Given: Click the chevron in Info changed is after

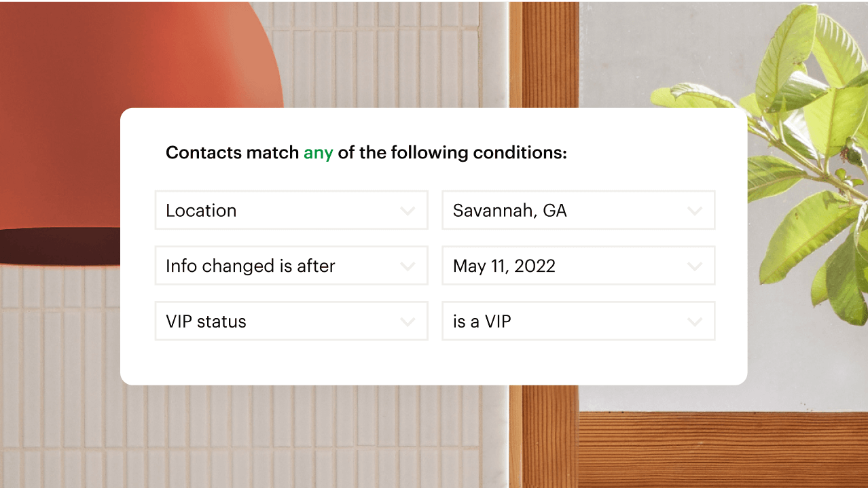Looking at the screenshot, I should coord(408,266).
